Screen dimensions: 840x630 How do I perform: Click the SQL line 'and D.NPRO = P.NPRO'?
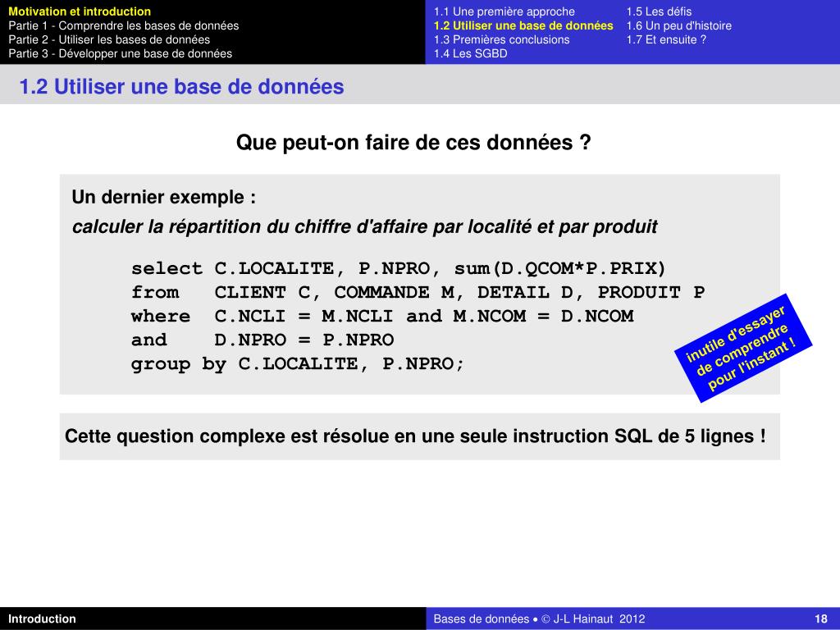[x=262, y=340]
